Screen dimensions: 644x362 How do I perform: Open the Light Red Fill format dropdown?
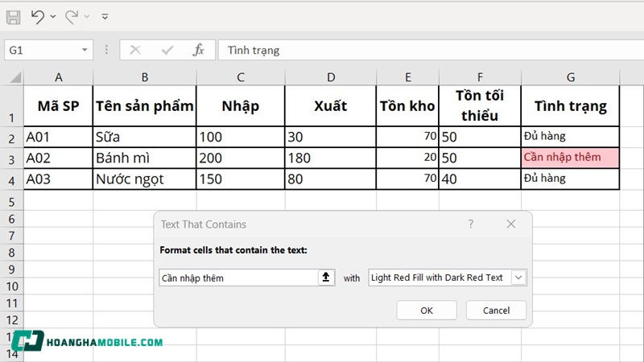[x=518, y=278]
